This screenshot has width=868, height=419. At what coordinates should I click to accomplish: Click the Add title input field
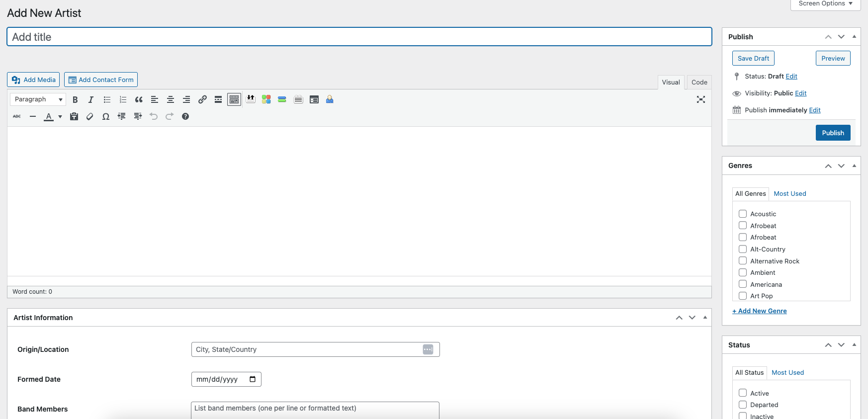(359, 37)
